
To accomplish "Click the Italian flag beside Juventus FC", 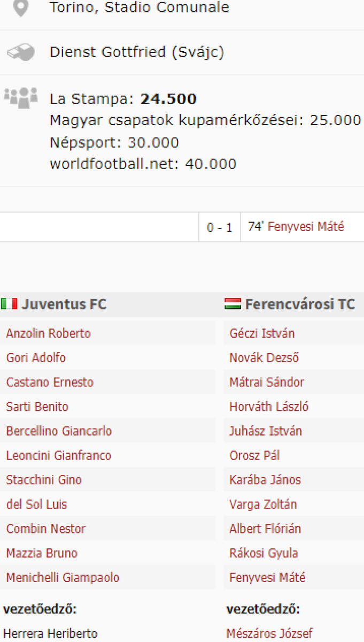I will click(9, 304).
